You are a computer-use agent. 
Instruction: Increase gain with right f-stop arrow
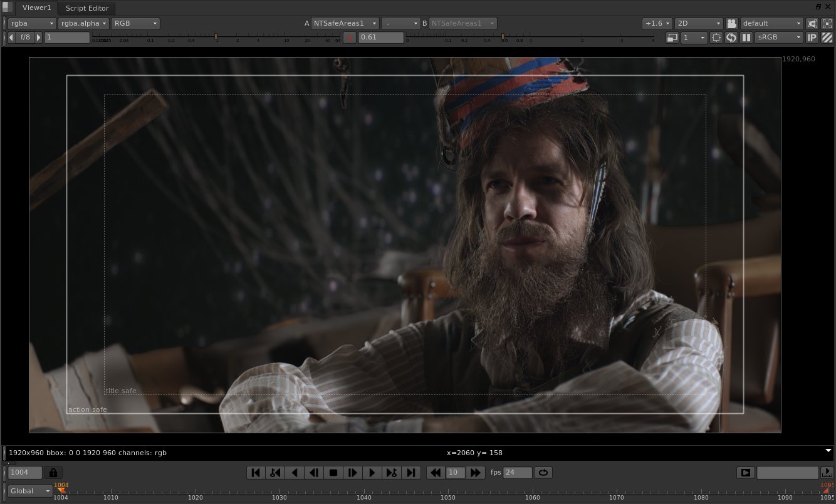[39, 38]
